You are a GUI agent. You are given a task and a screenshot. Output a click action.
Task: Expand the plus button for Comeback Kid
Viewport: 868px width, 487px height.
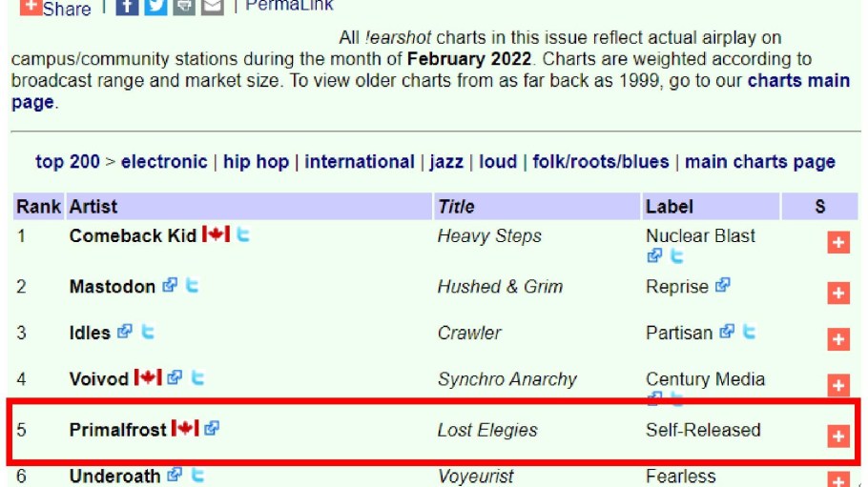[x=837, y=243]
